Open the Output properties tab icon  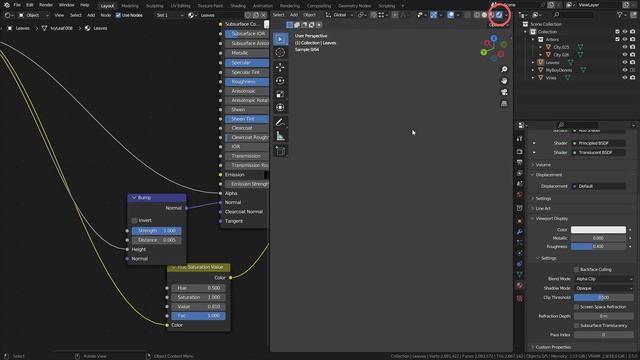coord(520,162)
